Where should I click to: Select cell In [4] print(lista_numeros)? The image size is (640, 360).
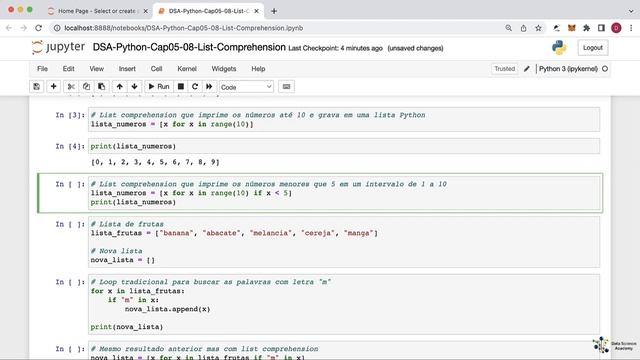[x=344, y=146]
